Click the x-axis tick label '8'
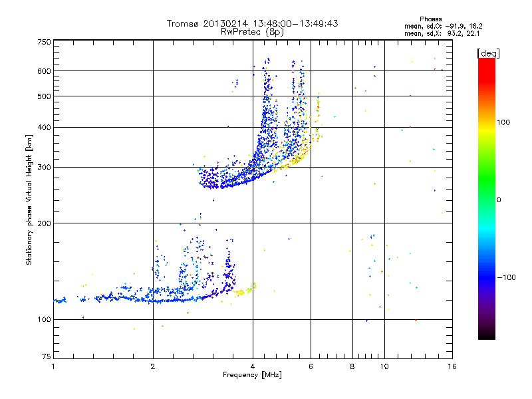 coord(352,366)
